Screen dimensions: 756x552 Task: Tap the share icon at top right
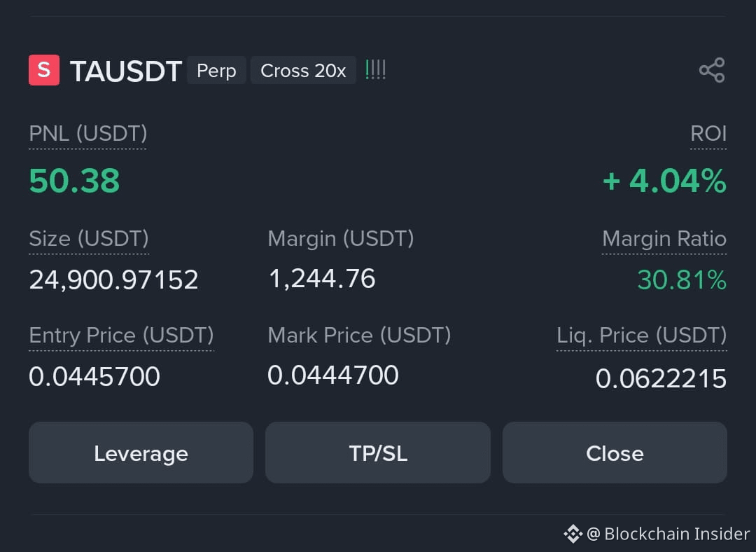click(711, 69)
